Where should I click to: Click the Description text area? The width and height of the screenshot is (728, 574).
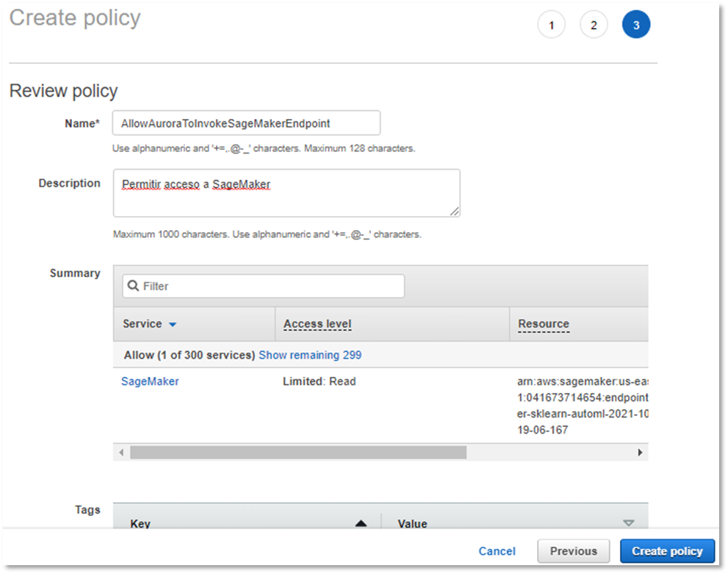click(286, 193)
